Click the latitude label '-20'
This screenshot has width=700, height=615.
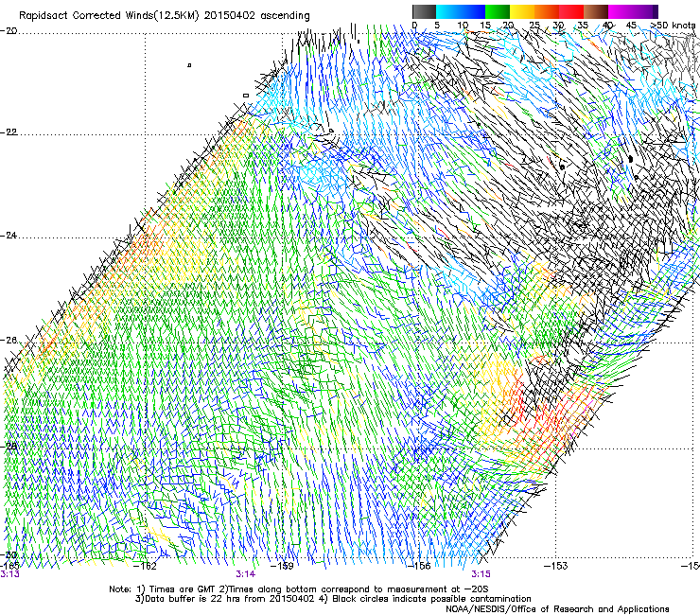click(x=9, y=31)
